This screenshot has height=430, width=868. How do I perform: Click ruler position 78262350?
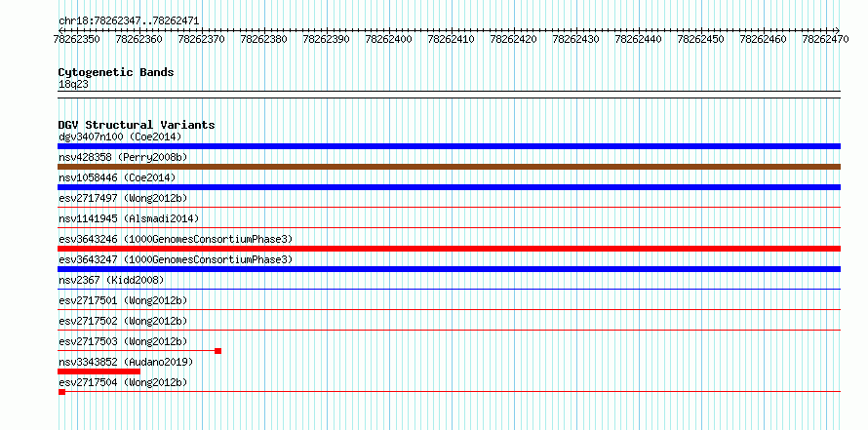(76, 39)
